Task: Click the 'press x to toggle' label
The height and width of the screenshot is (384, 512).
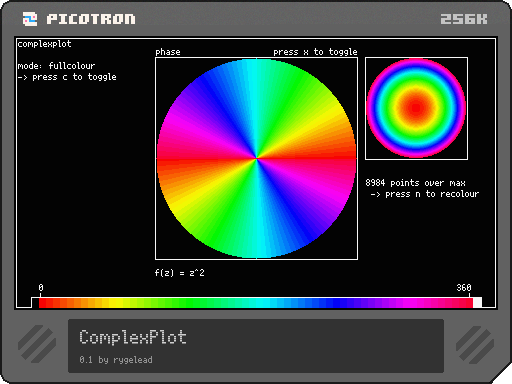Action: (x=315, y=52)
